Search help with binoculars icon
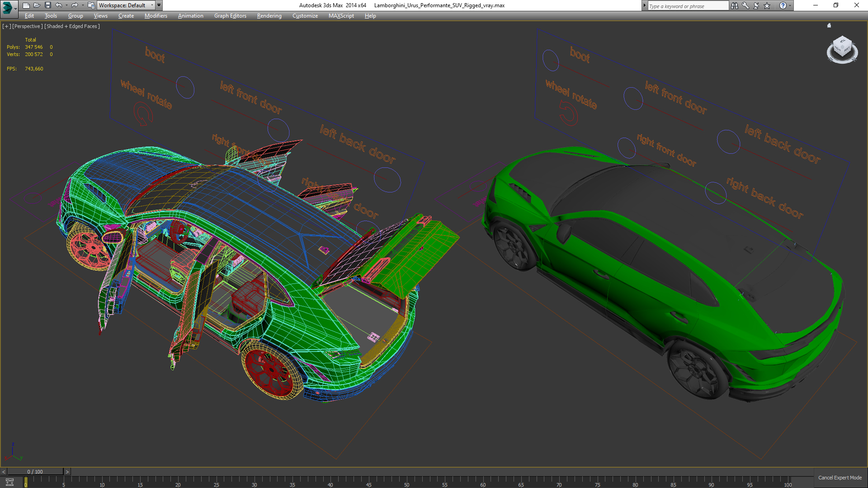Viewport: 868px width, 488px height. click(735, 5)
